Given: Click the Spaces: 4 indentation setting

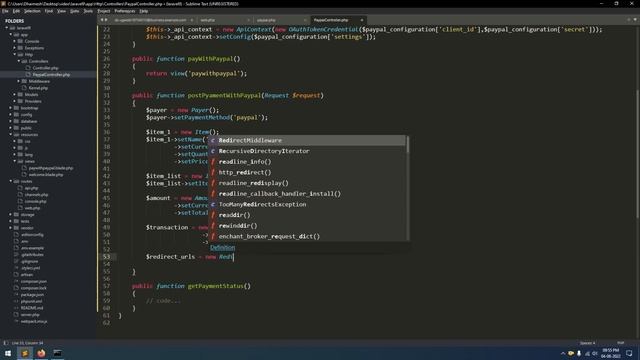Looking at the screenshot, I should coord(587,343).
